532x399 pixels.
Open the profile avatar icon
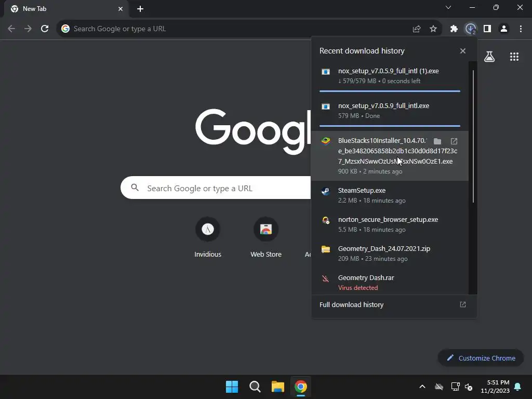504,29
